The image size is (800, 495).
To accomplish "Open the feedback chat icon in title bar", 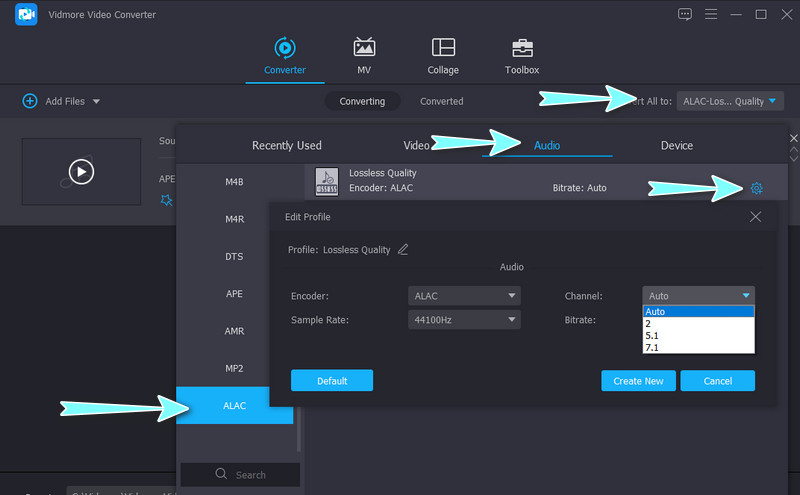I will click(x=685, y=14).
